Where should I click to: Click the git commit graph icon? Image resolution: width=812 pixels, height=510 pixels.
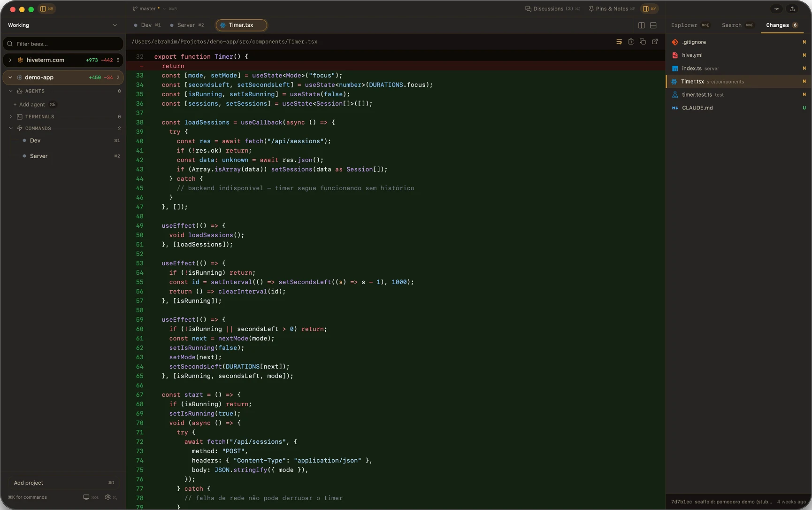tap(777, 9)
